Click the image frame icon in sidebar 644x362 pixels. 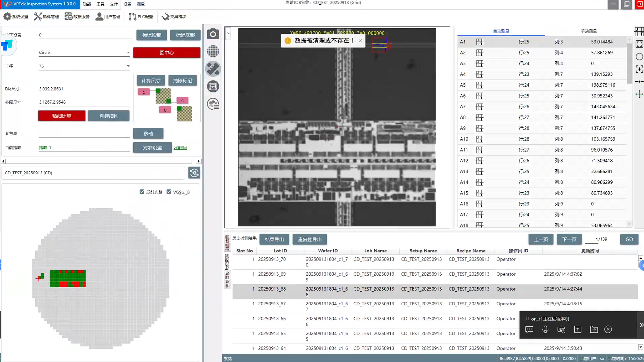click(213, 86)
